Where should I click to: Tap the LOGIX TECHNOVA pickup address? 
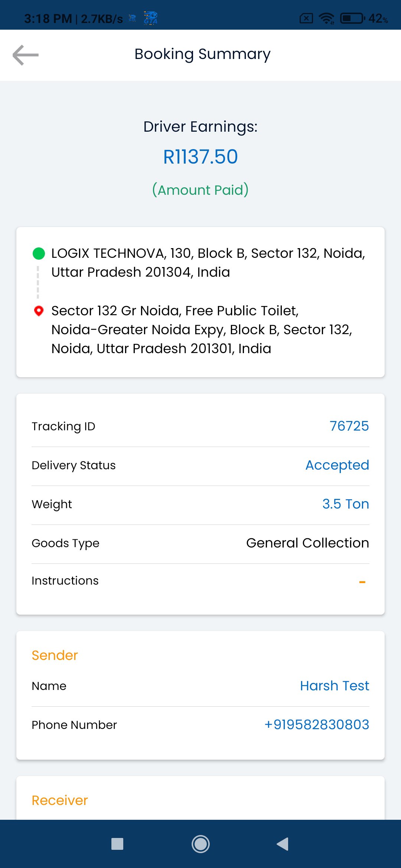(208, 263)
